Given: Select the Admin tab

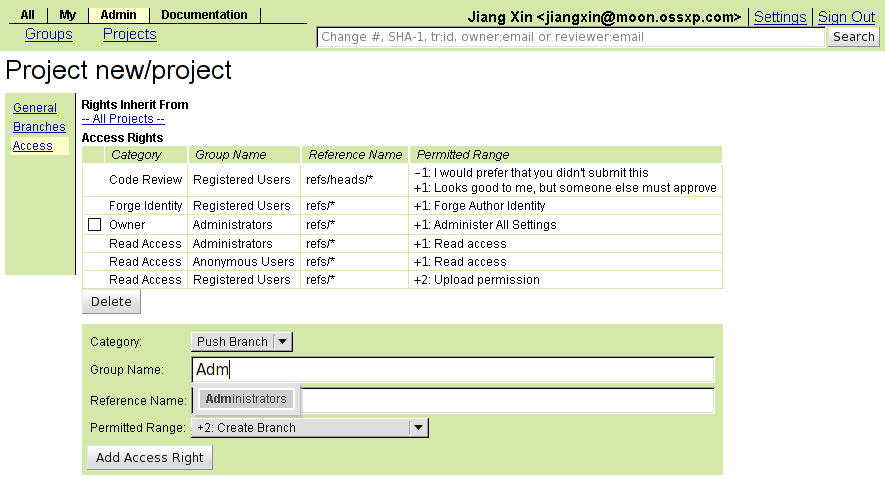Looking at the screenshot, I should [x=118, y=15].
